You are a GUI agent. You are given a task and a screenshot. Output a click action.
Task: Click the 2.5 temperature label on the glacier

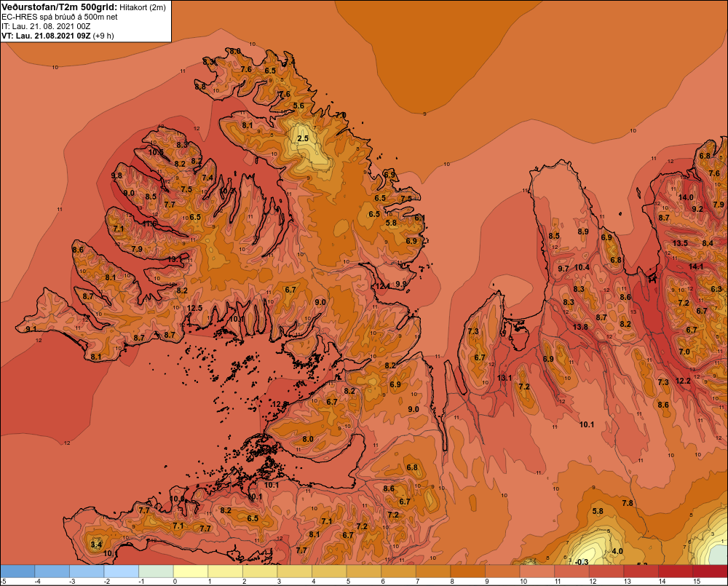pyautogui.click(x=303, y=138)
